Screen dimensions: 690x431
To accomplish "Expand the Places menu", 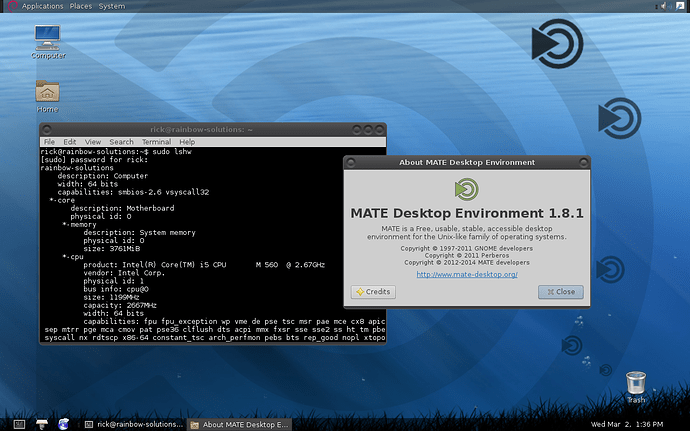I will point(82,6).
